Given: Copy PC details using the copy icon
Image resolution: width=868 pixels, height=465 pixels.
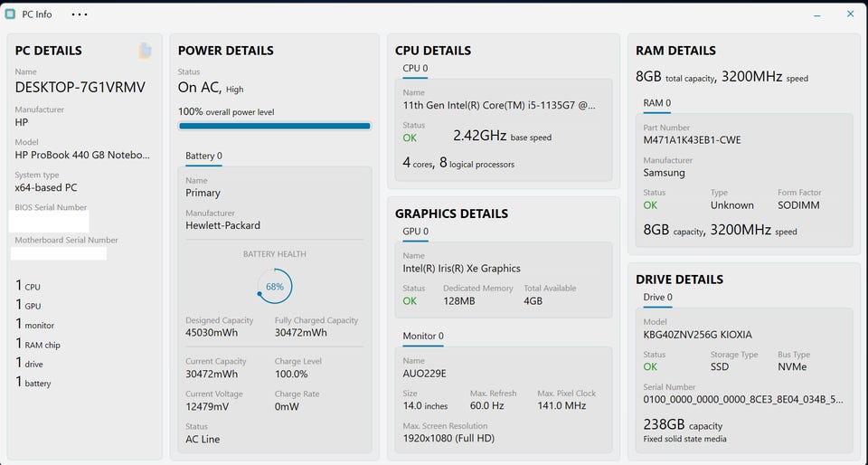Looking at the screenshot, I should click(145, 51).
